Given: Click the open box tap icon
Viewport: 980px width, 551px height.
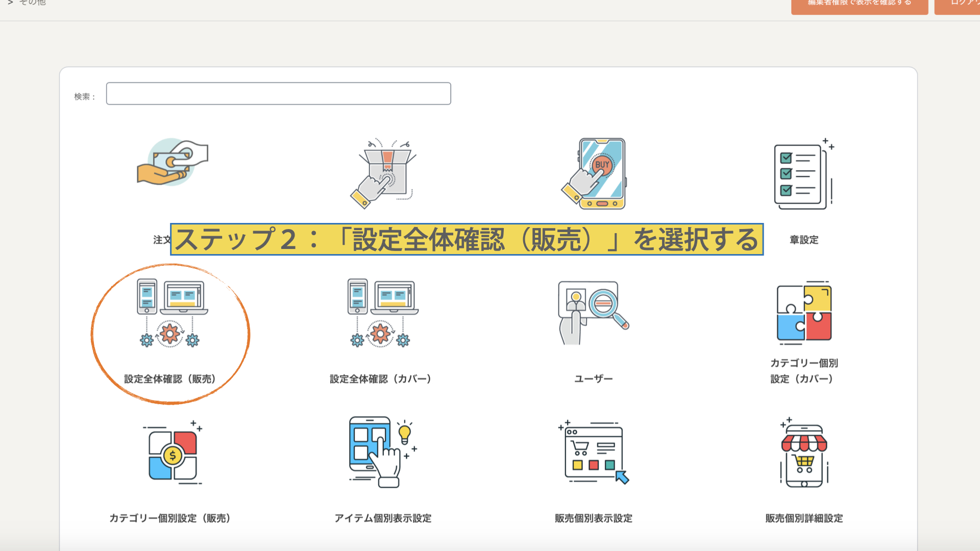Looking at the screenshot, I should [383, 173].
